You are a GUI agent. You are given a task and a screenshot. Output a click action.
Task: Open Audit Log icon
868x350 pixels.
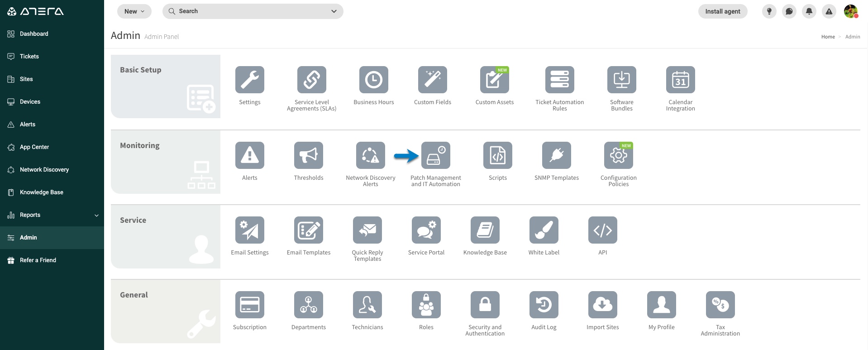[x=544, y=305]
